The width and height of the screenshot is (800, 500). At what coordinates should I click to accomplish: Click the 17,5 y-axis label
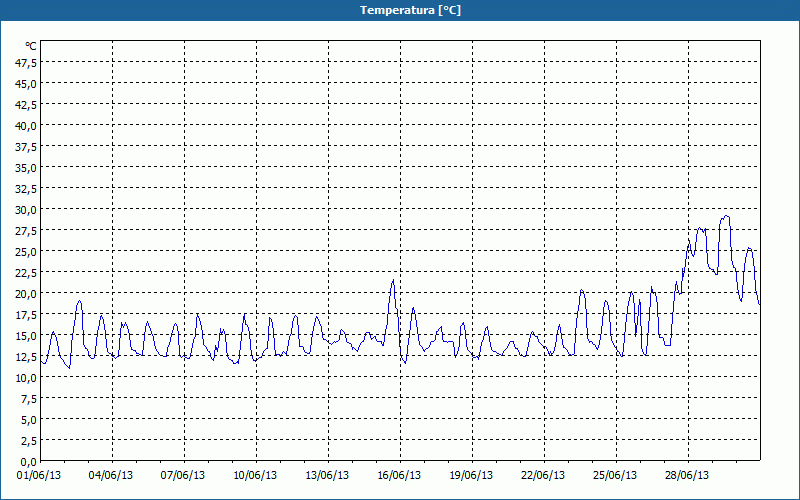point(26,315)
